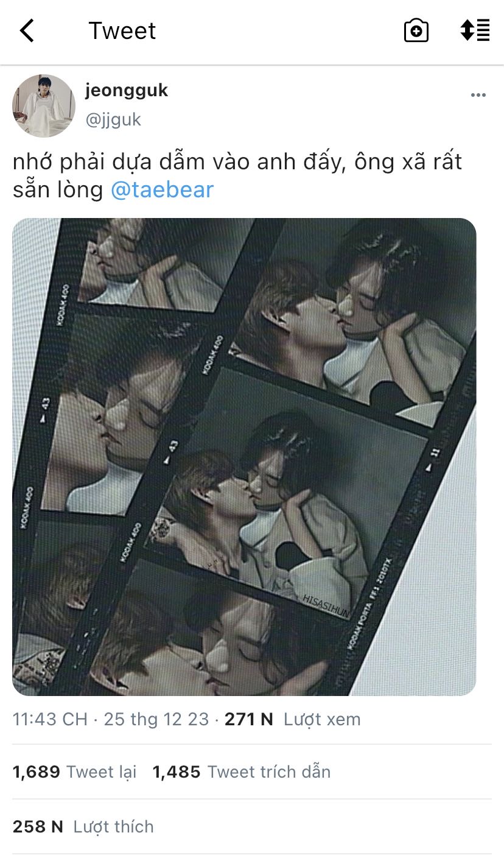
Task: Tap the 11:43 CH timestamp
Action: [50, 719]
